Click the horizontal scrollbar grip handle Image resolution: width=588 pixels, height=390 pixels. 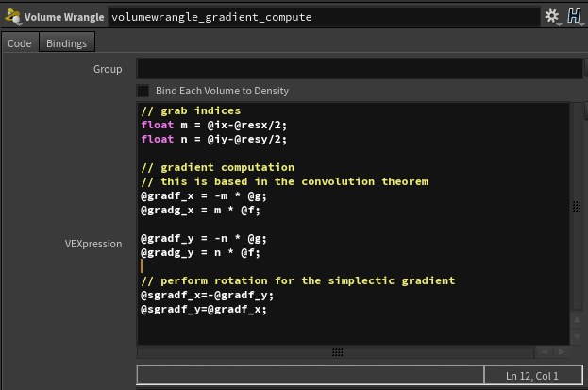[337, 352]
